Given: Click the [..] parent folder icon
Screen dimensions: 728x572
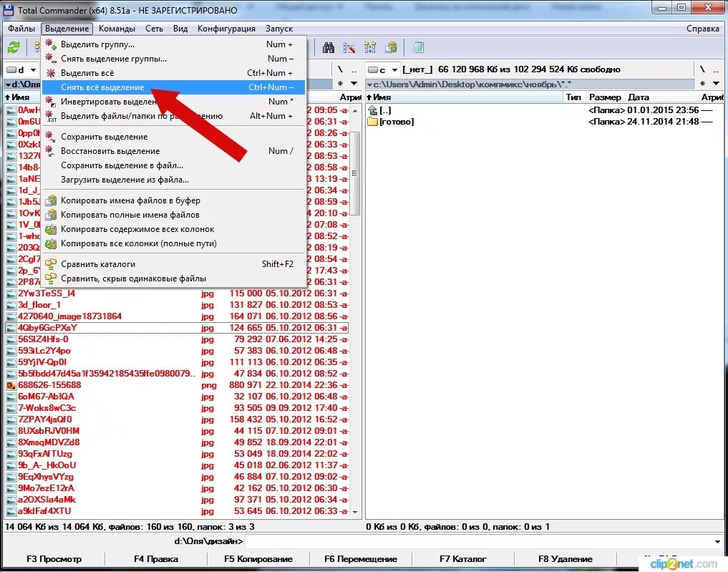Looking at the screenshot, I should point(372,110).
